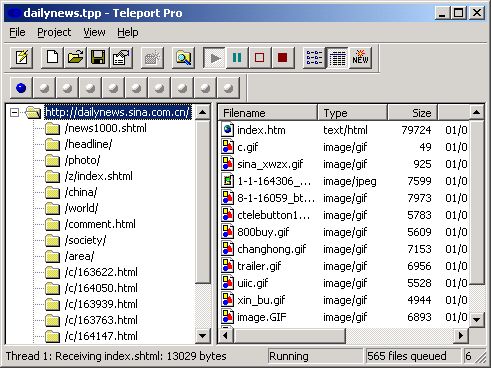491x368 pixels.
Task: Select the /comment.html item
Action: tap(100, 224)
